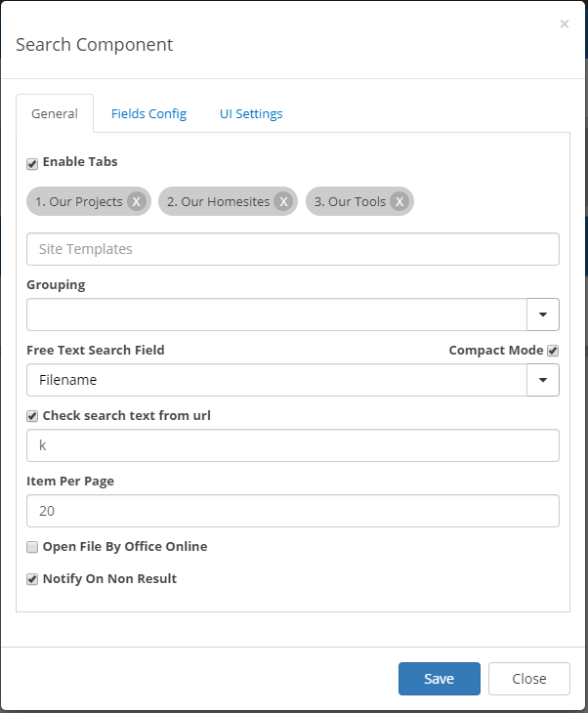Click the Item Per Page input field
This screenshot has height=713, width=588.
[x=293, y=511]
